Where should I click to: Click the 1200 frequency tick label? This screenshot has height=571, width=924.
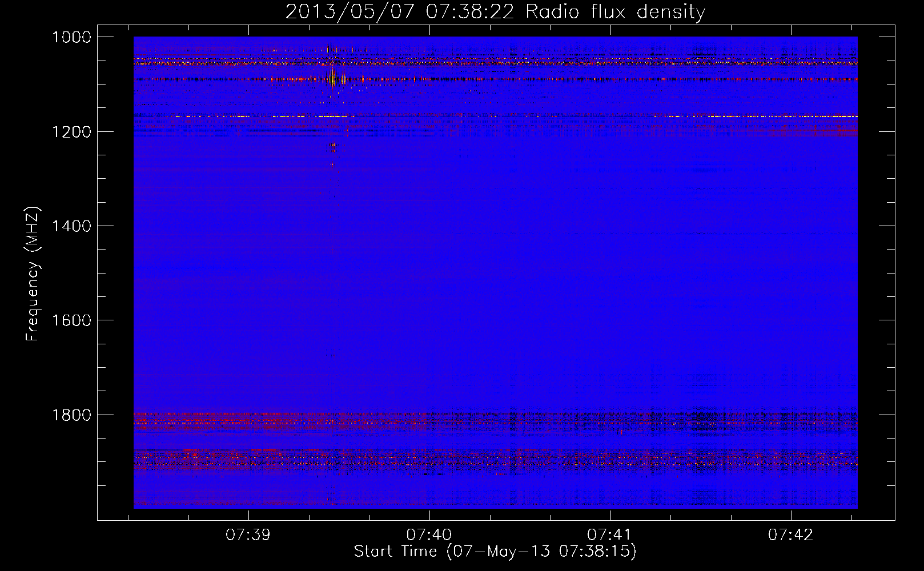click(72, 132)
